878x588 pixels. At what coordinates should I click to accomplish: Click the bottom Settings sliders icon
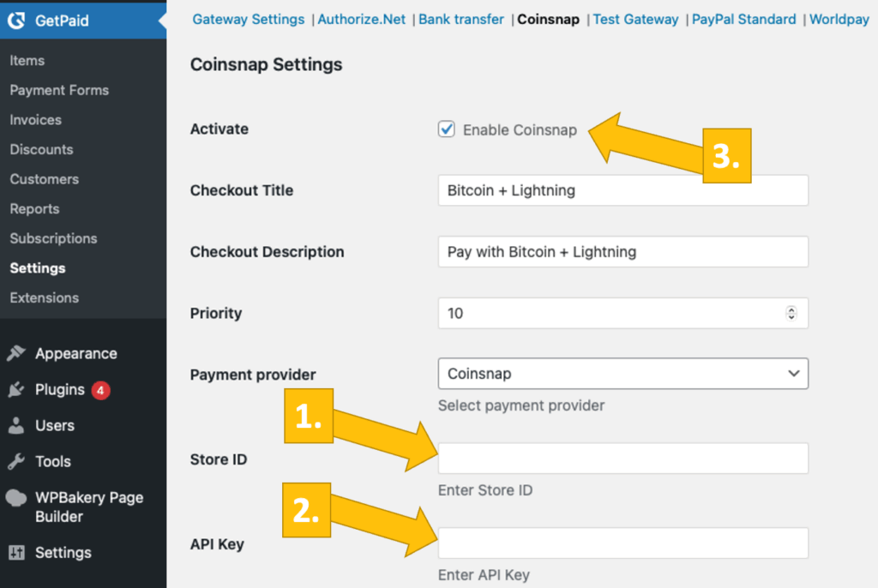pos(15,553)
